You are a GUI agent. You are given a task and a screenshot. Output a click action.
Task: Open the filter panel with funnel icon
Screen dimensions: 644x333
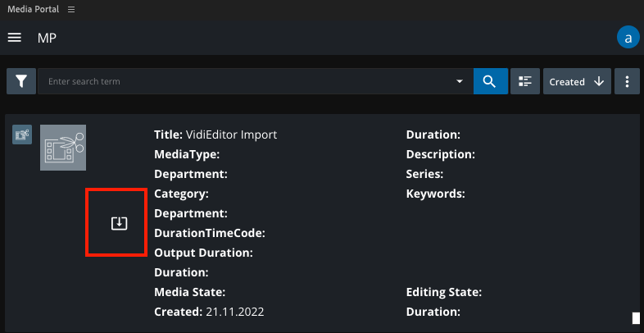click(20, 81)
